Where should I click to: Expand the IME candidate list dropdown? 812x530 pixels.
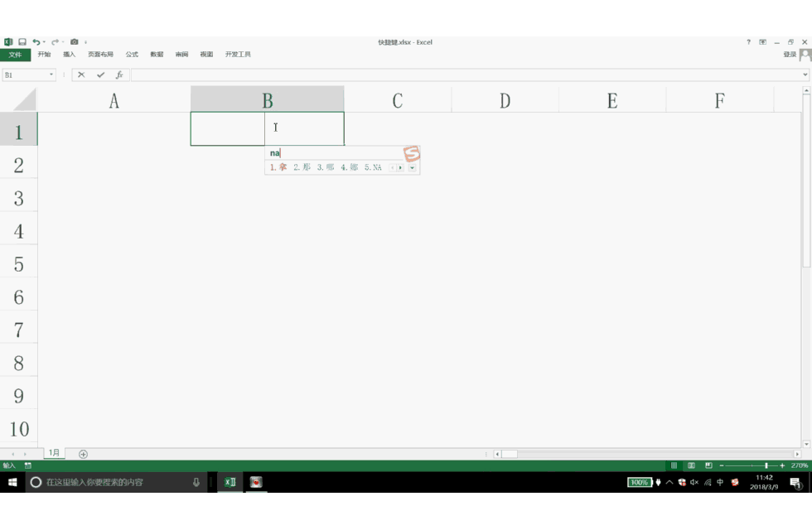coord(413,167)
